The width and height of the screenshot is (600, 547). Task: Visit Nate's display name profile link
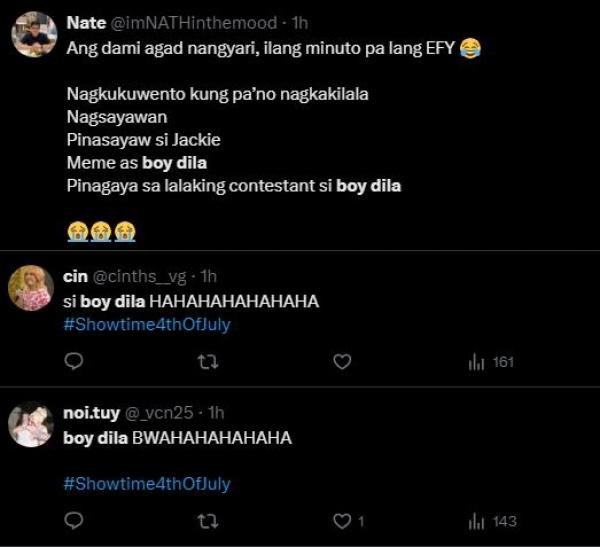86,23
